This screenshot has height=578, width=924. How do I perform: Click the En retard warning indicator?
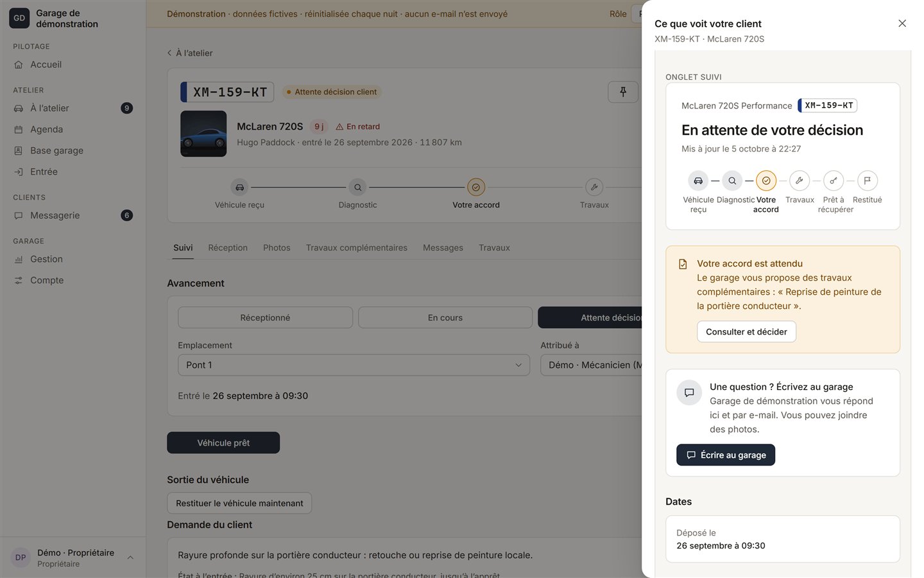(358, 127)
